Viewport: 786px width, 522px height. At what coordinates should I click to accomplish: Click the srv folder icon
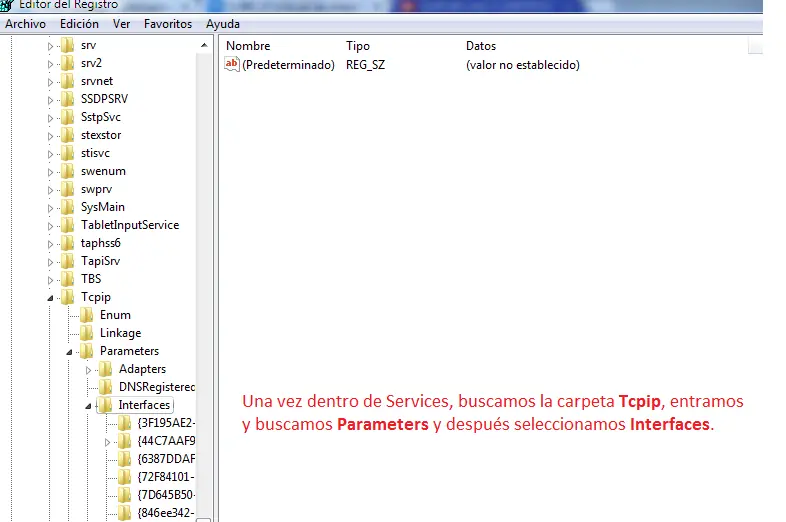[68, 45]
